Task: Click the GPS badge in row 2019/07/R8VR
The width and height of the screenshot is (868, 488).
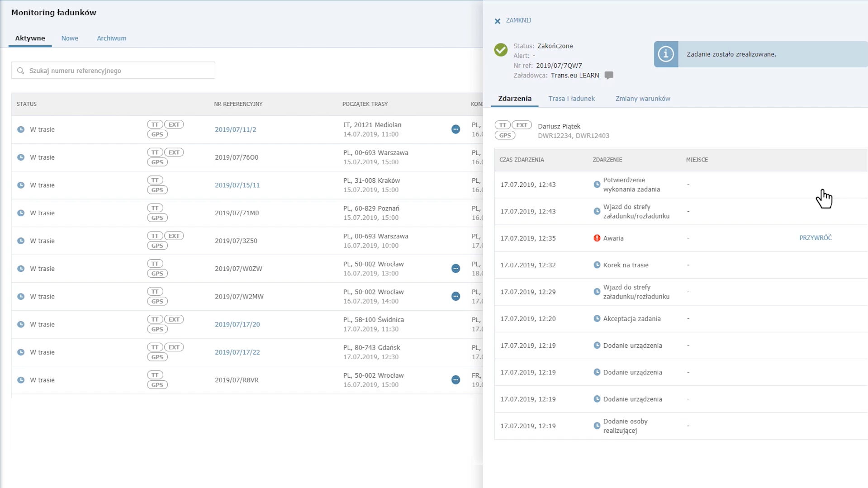Action: point(157,385)
